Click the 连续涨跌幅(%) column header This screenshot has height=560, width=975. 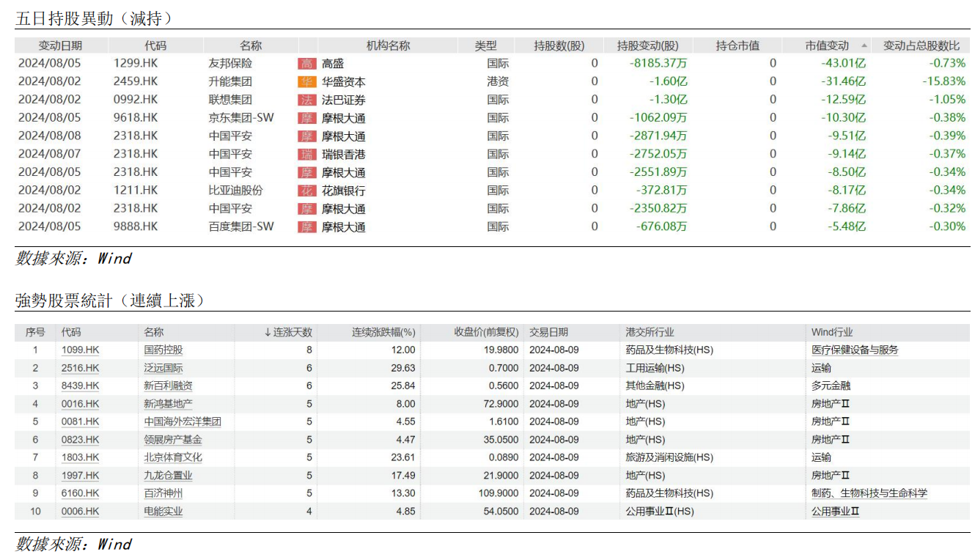pos(383,332)
